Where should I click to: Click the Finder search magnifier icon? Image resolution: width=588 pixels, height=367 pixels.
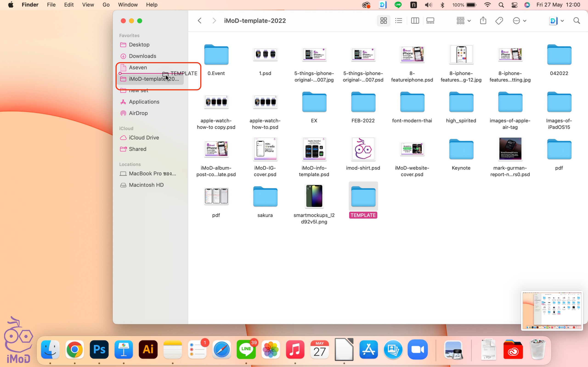point(577,21)
